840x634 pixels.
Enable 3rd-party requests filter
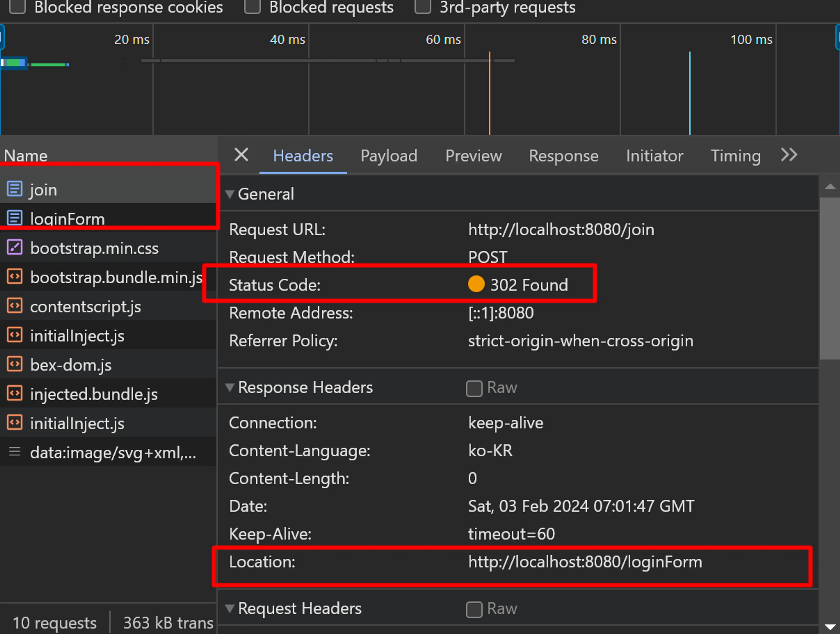[x=423, y=7]
